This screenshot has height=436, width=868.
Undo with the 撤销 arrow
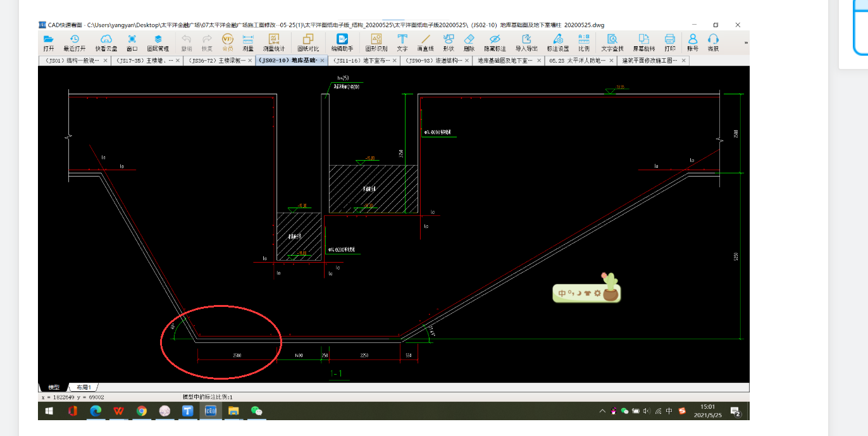click(187, 42)
